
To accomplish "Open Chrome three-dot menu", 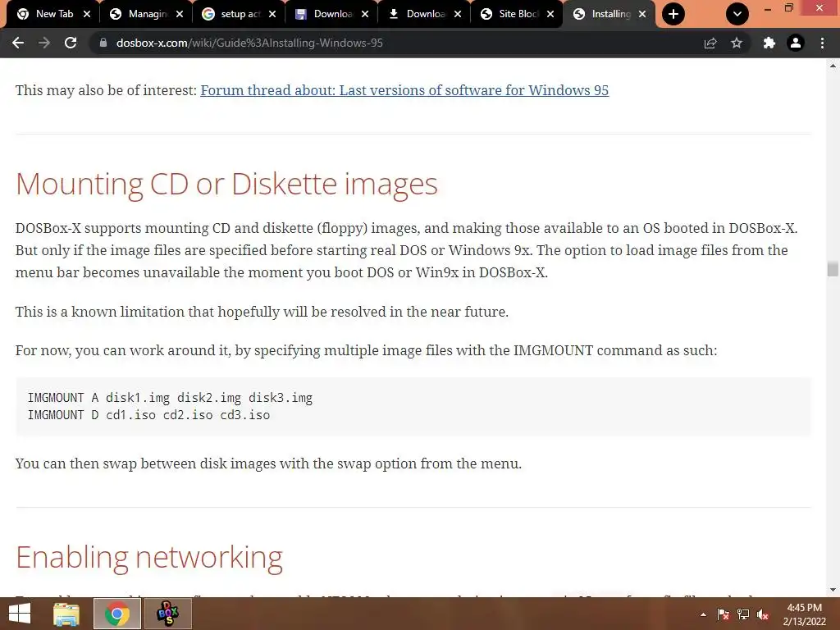I will coord(822,43).
